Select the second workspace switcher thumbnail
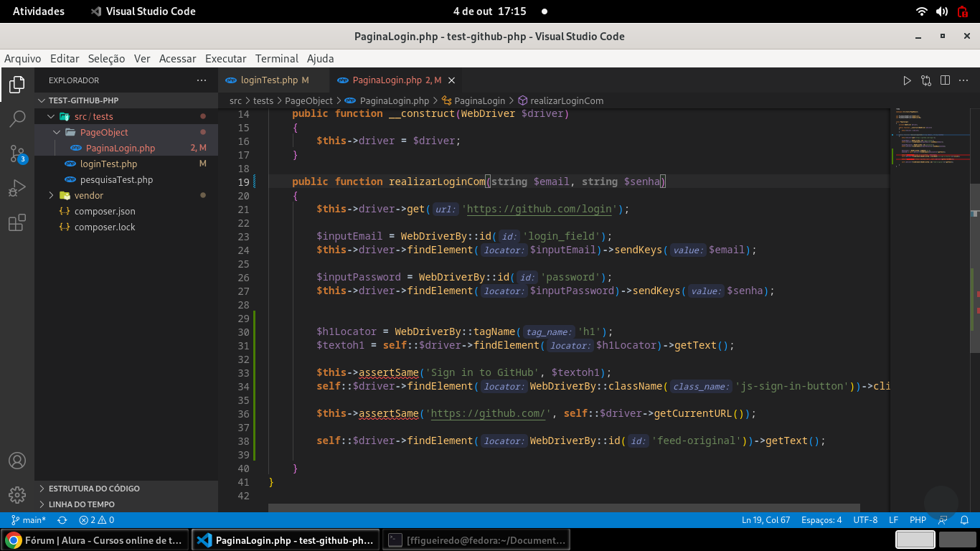The width and height of the screenshot is (980, 551). (x=958, y=540)
